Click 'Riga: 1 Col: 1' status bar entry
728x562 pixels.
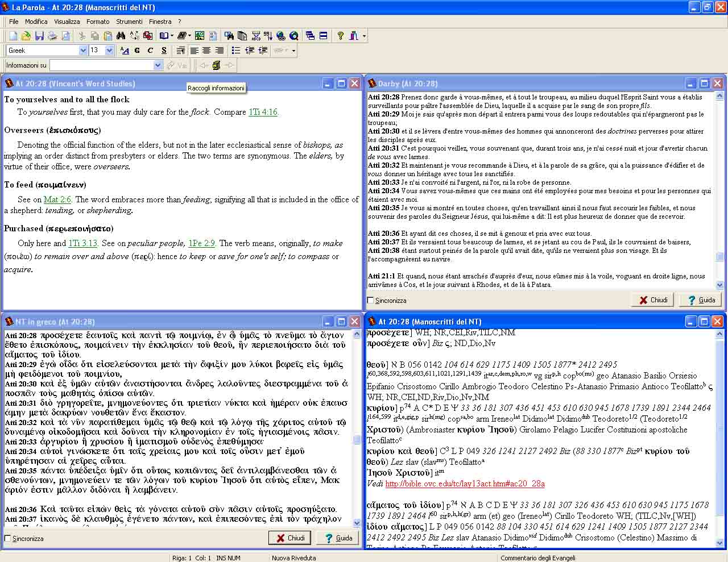(x=192, y=558)
